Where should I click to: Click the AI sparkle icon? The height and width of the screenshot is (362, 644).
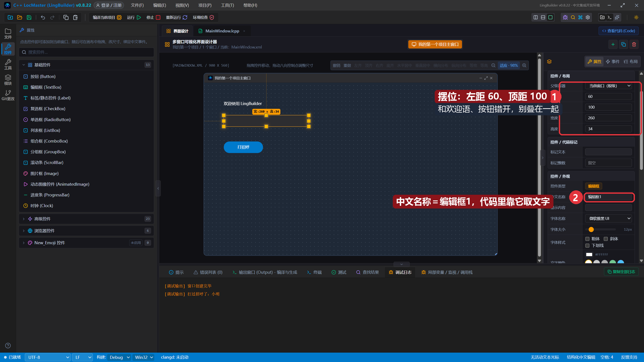click(x=617, y=17)
